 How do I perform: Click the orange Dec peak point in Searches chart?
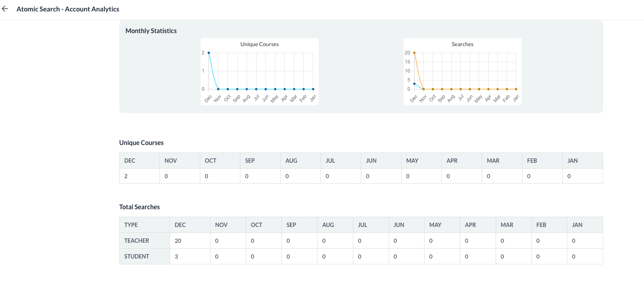(414, 53)
